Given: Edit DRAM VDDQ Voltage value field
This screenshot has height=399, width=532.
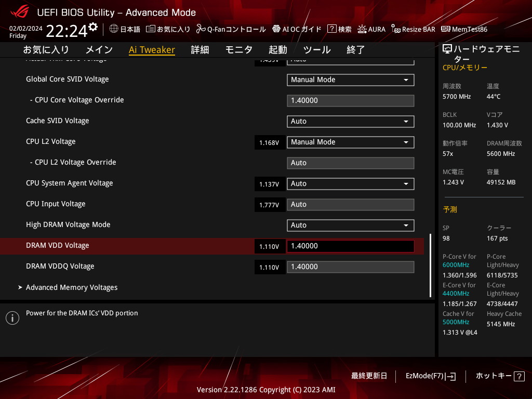Looking at the screenshot, I should click(351, 267).
